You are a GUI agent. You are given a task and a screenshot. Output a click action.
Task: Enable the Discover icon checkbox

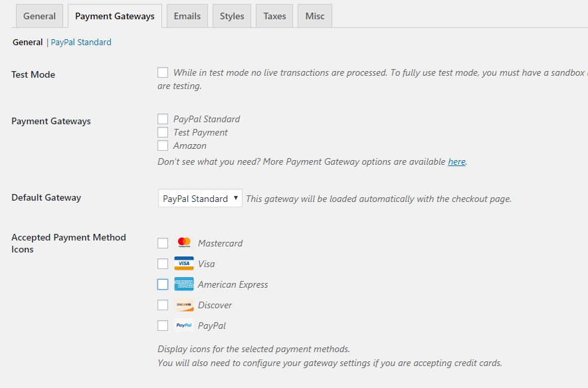coord(163,305)
